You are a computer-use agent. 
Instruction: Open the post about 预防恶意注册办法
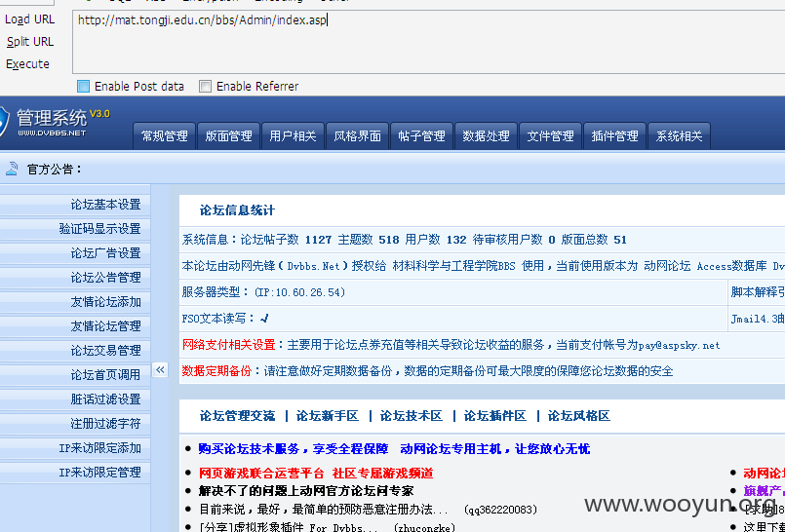324,510
